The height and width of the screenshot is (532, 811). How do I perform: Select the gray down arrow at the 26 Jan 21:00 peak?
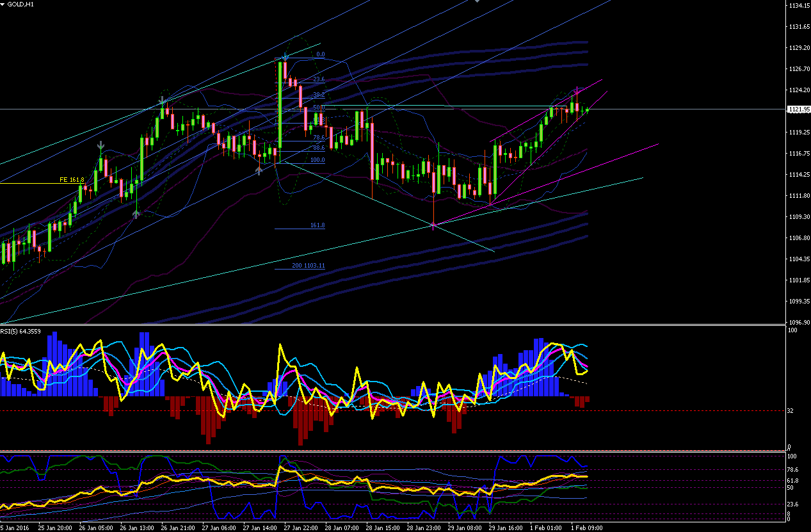click(x=163, y=101)
